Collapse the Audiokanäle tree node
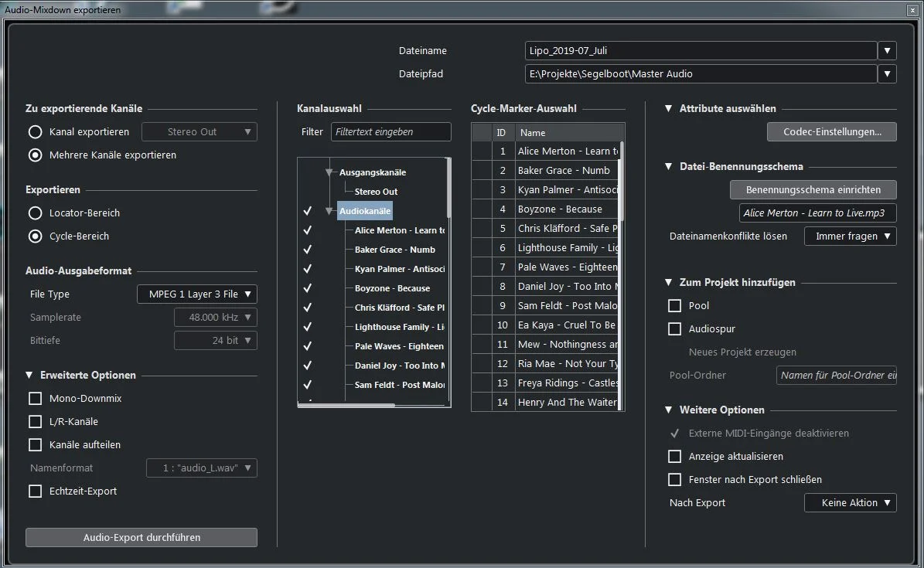This screenshot has width=924, height=568. (x=329, y=211)
